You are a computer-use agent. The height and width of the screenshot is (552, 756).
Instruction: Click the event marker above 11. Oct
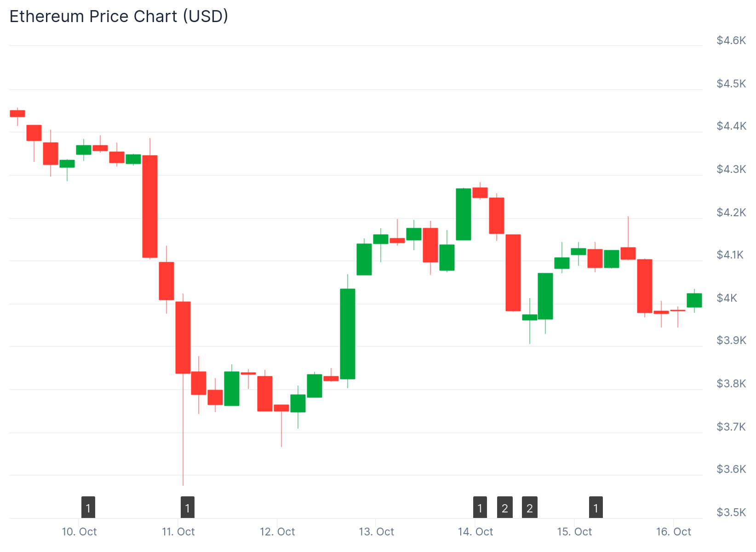click(188, 508)
